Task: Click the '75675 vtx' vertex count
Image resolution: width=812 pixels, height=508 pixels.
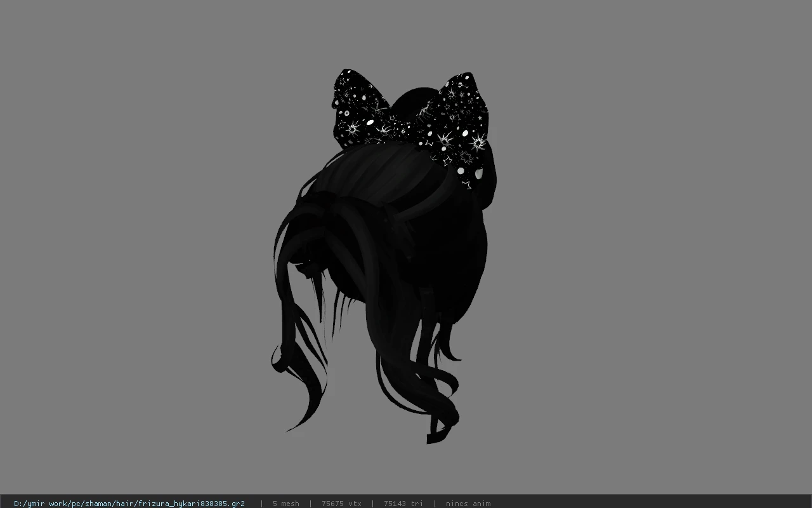Action: pyautogui.click(x=341, y=504)
